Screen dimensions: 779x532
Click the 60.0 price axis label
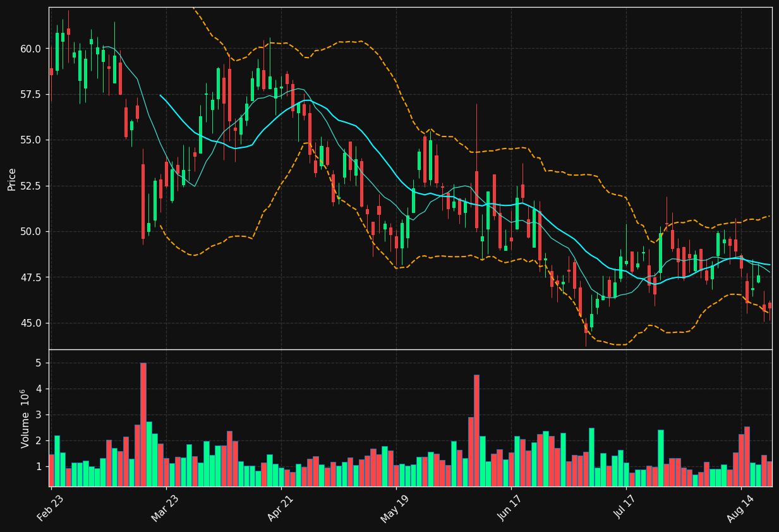31,49
